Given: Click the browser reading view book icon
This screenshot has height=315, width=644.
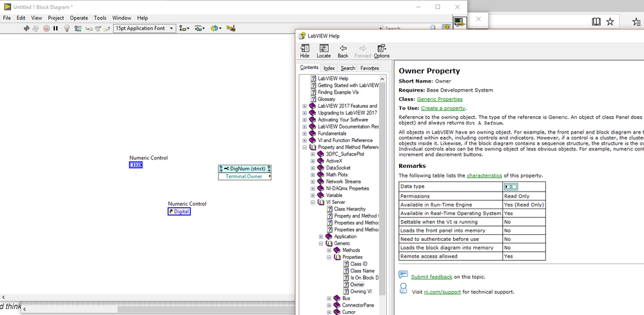Looking at the screenshot, I should pos(596,22).
